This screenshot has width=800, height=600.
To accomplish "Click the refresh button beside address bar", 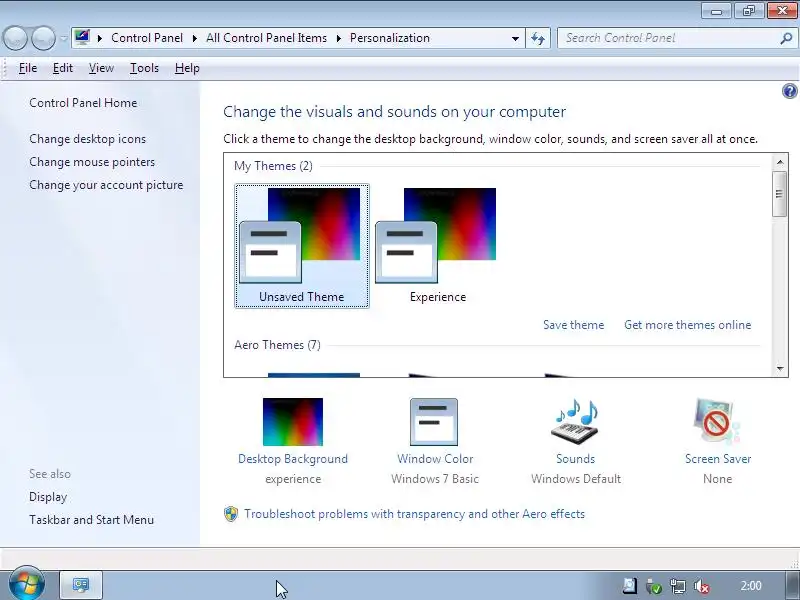I will point(538,38).
